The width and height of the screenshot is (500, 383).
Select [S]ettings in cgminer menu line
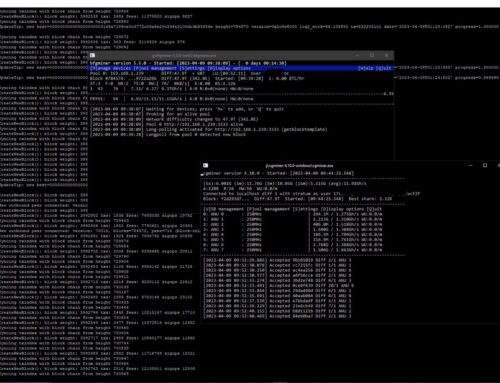coord(305,209)
